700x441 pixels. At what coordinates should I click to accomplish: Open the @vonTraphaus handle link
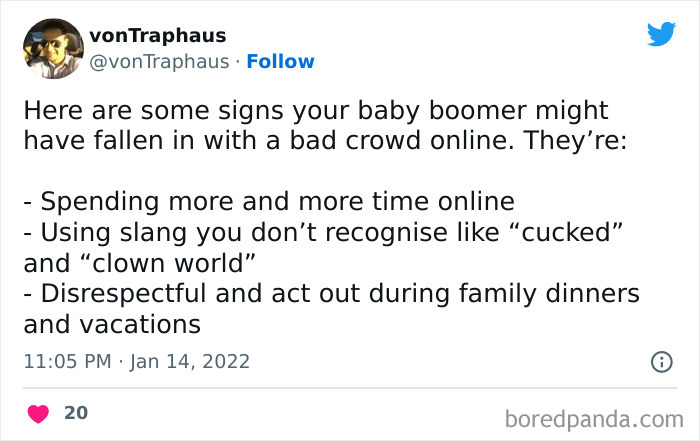point(159,61)
